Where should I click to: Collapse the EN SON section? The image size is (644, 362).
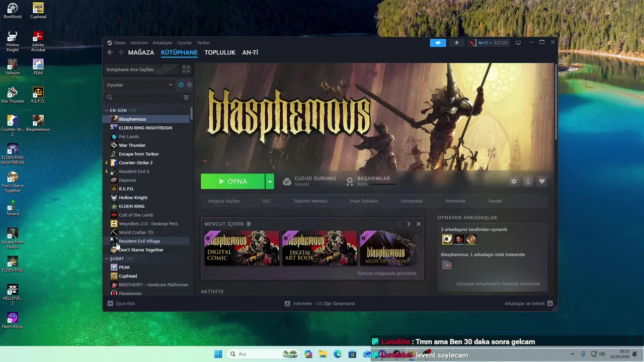pos(107,111)
